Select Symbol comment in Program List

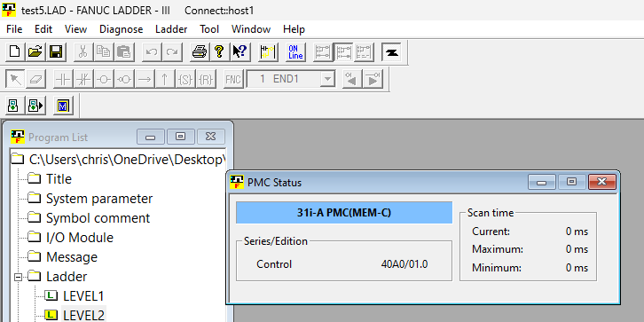click(x=98, y=218)
